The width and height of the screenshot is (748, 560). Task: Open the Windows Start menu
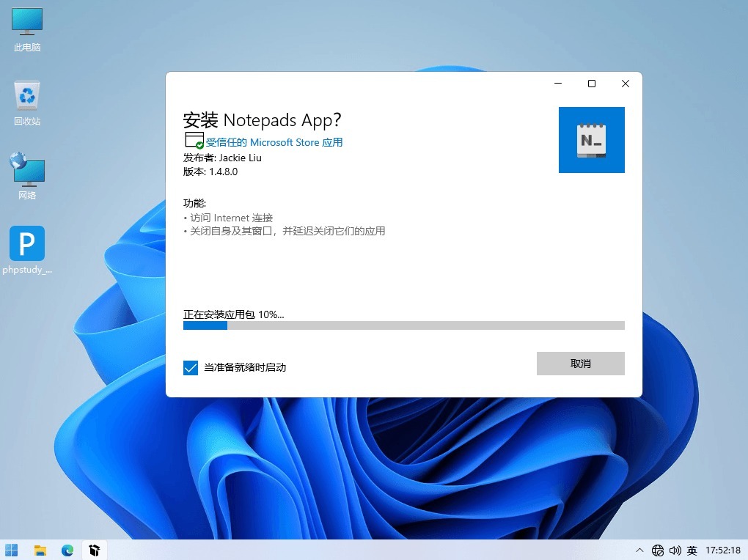click(12, 550)
